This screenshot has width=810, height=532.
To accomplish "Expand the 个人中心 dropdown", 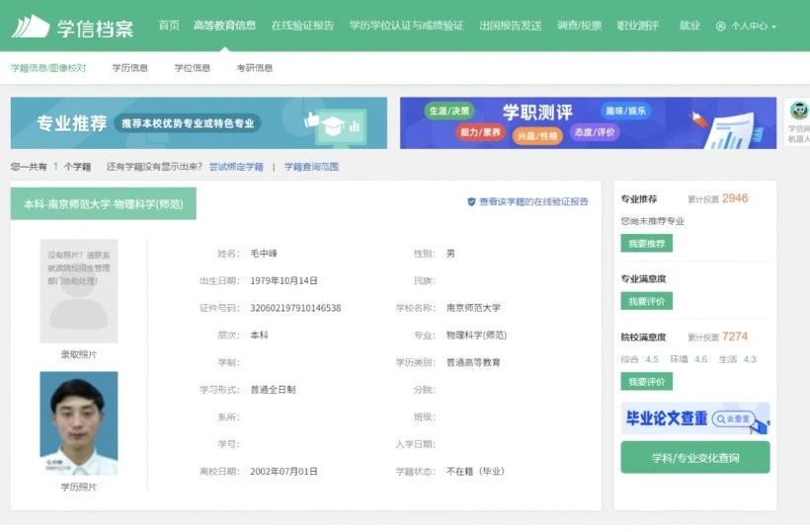I will (x=747, y=26).
